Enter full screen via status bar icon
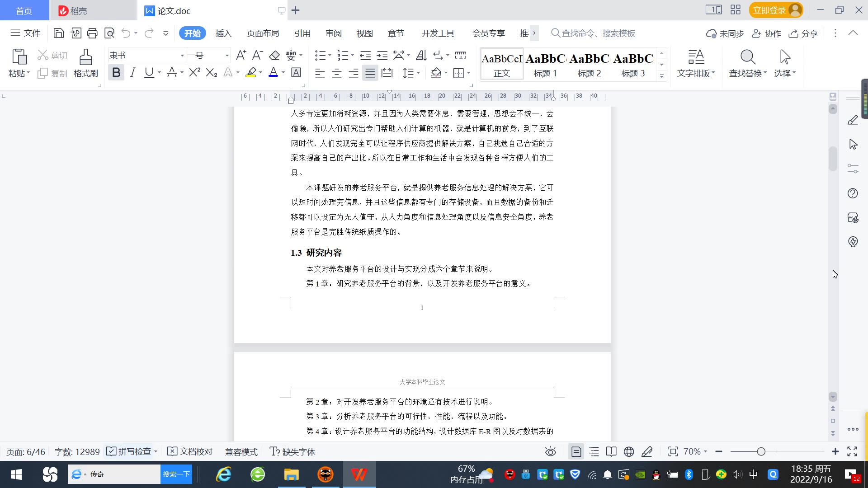Image resolution: width=868 pixels, height=488 pixels. coord(852,451)
